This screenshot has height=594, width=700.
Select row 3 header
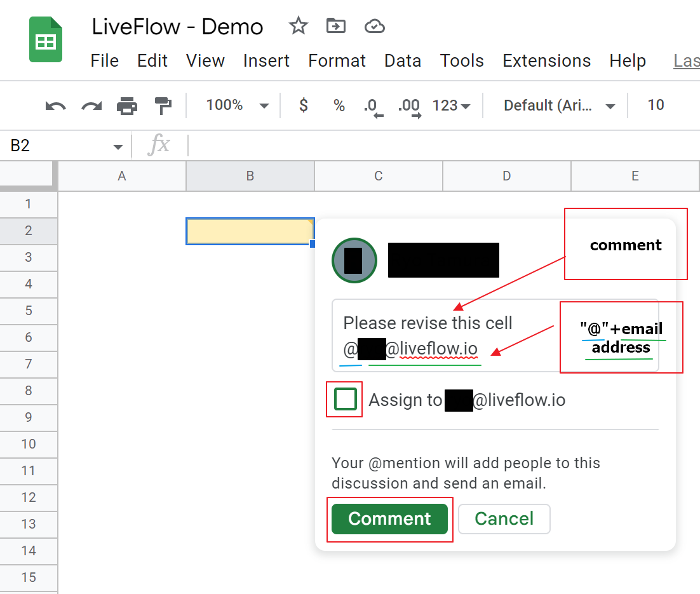29,257
